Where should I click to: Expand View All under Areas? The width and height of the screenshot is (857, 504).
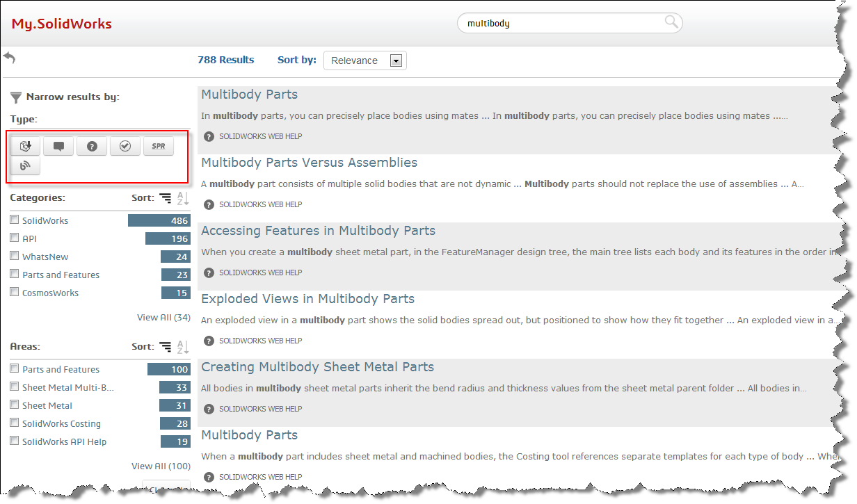(161, 466)
